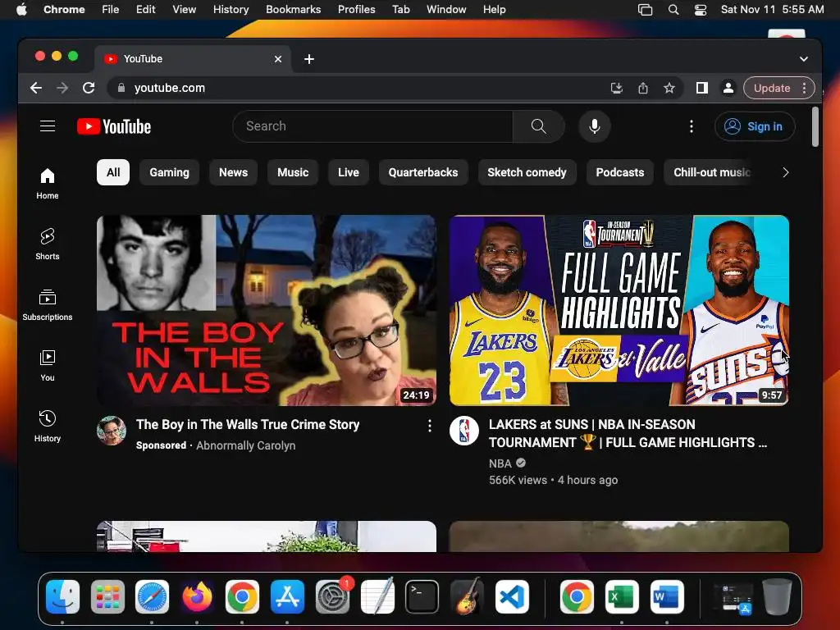840x630 pixels.
Task: Filter by the News chip
Action: [233, 172]
